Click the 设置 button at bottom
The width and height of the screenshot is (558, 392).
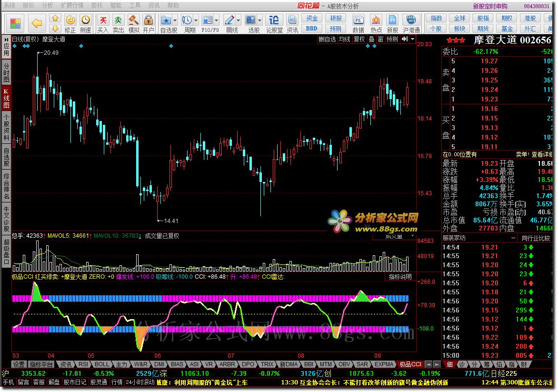(19, 364)
